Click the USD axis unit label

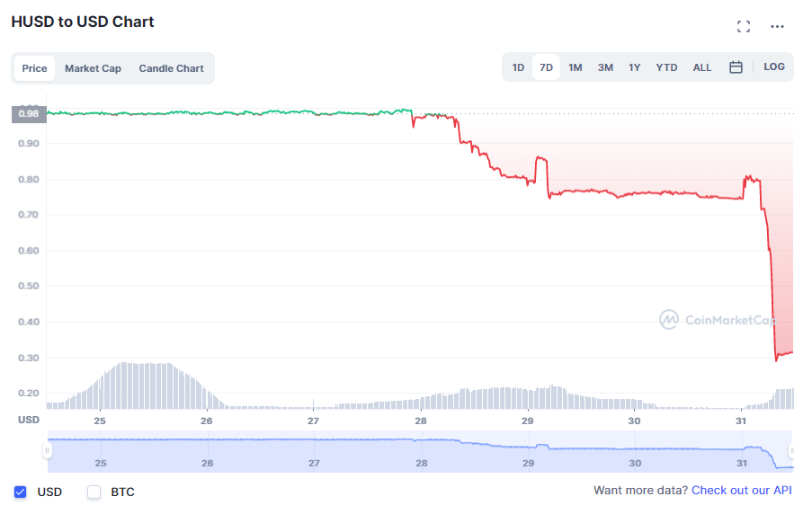pyautogui.click(x=29, y=420)
